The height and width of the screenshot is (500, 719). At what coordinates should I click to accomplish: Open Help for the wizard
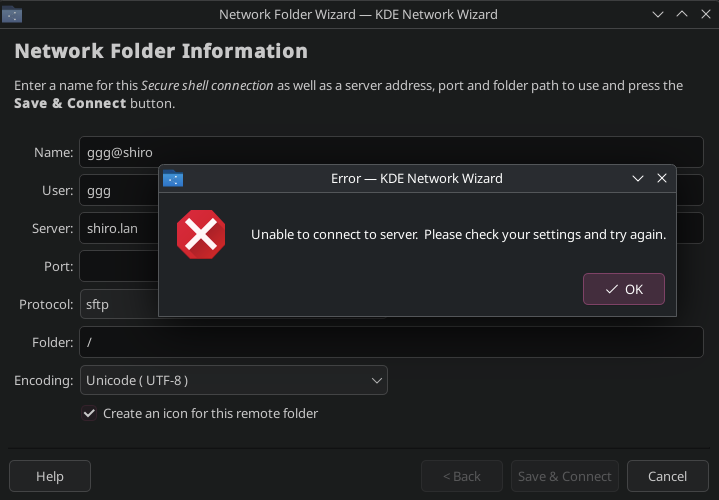50,476
